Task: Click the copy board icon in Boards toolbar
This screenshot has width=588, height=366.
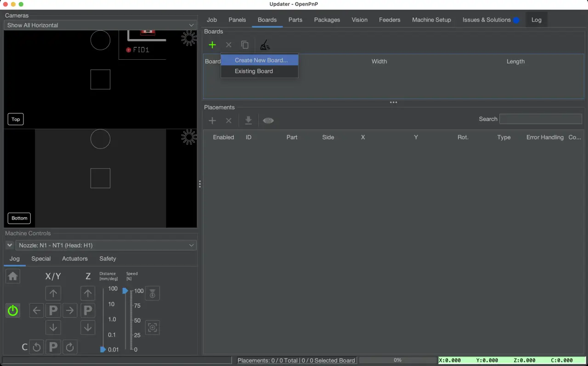Action: tap(245, 45)
